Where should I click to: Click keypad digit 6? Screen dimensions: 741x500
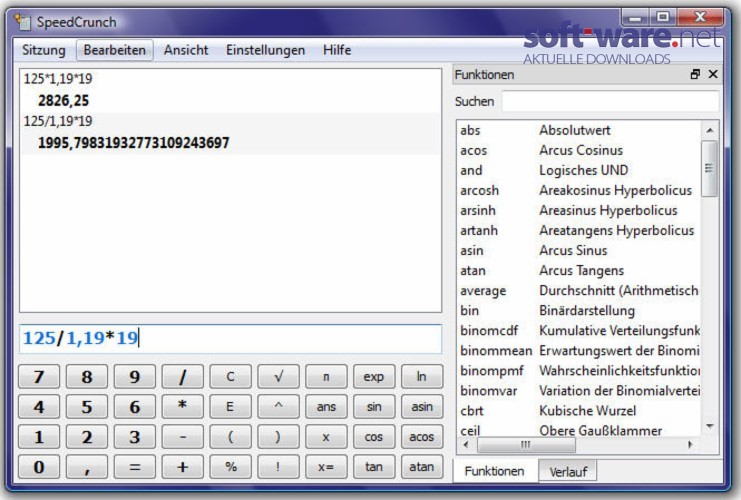click(135, 407)
